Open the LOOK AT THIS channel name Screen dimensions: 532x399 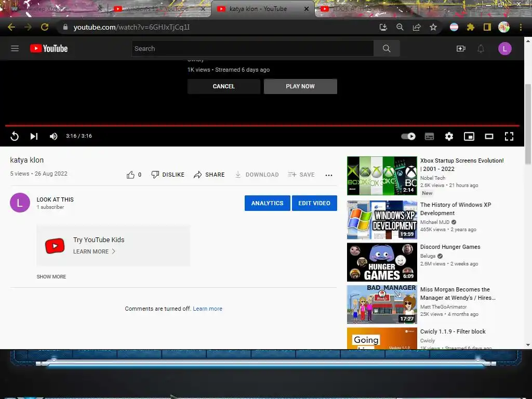pyautogui.click(x=55, y=199)
